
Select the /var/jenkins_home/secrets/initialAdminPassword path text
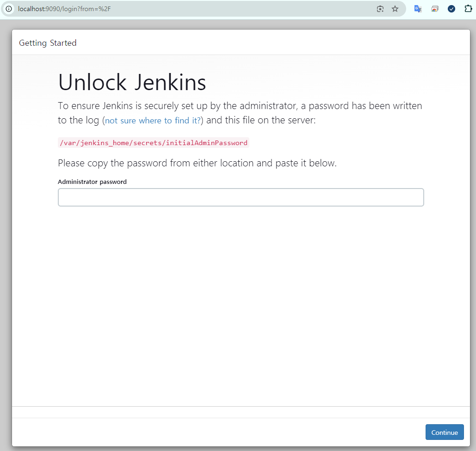pyautogui.click(x=153, y=143)
